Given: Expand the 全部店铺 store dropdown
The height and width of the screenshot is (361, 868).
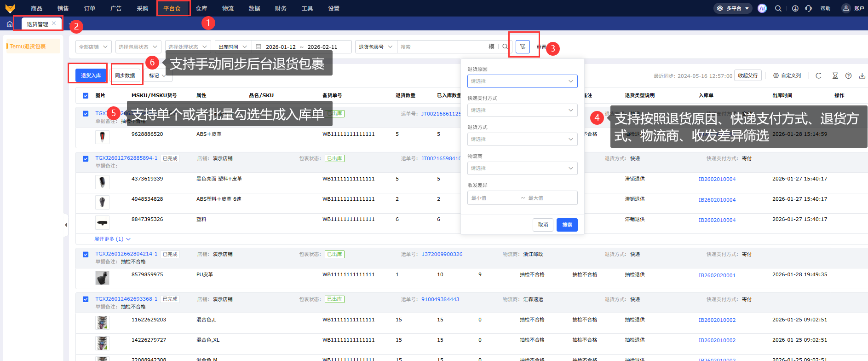Looking at the screenshot, I should point(93,47).
